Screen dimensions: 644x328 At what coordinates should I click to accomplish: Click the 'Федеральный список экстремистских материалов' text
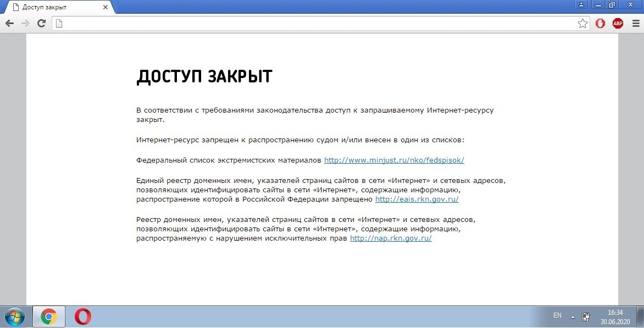click(229, 160)
